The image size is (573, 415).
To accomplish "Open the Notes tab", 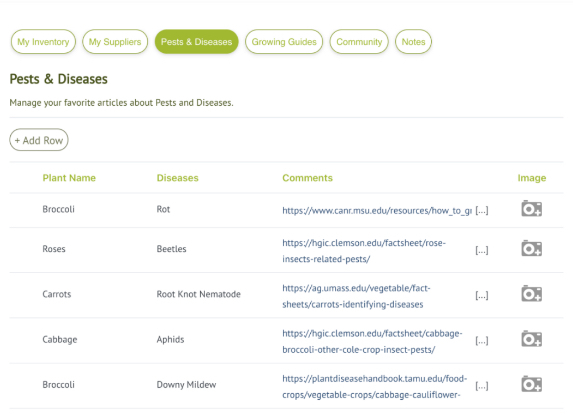I will point(413,42).
